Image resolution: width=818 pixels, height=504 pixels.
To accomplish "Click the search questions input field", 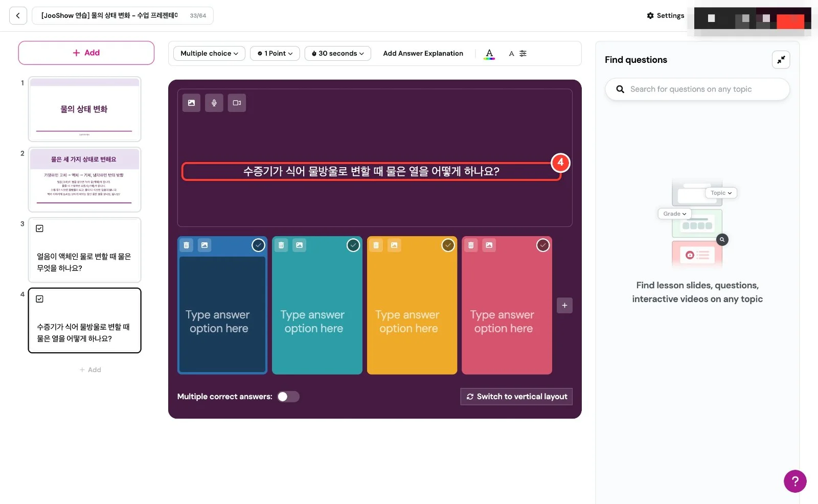I will coord(697,89).
